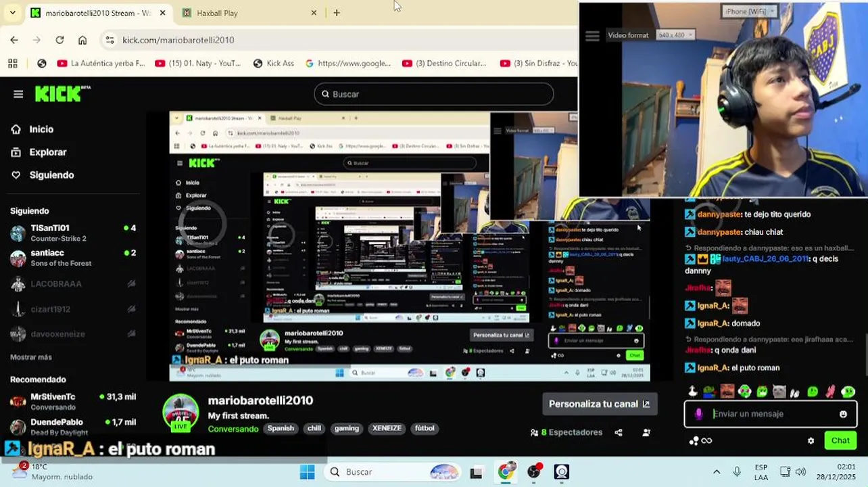Reload the current page
This screenshot has height=487, width=868.
coord(59,40)
